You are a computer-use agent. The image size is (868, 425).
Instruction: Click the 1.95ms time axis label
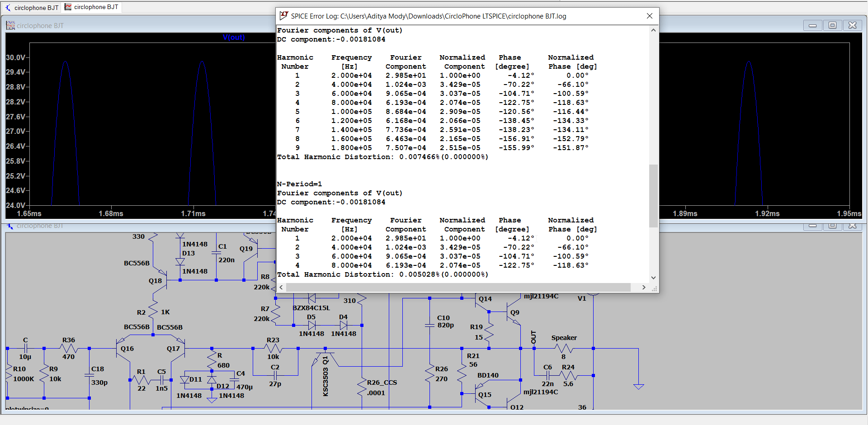click(849, 213)
